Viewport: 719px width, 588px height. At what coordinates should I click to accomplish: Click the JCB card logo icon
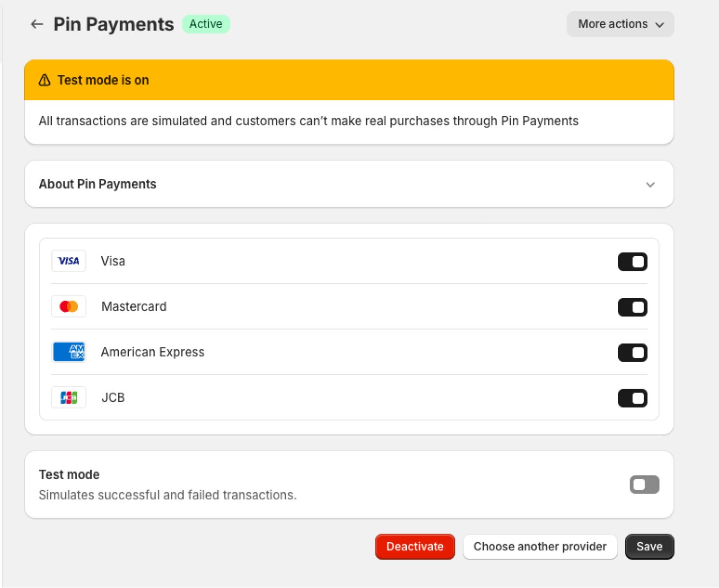(69, 398)
